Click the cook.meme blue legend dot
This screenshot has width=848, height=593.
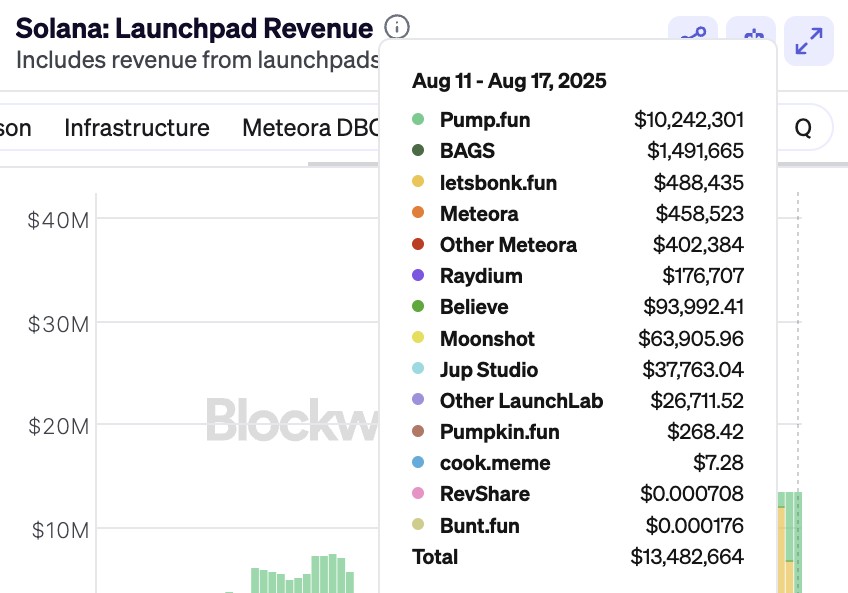click(x=418, y=462)
